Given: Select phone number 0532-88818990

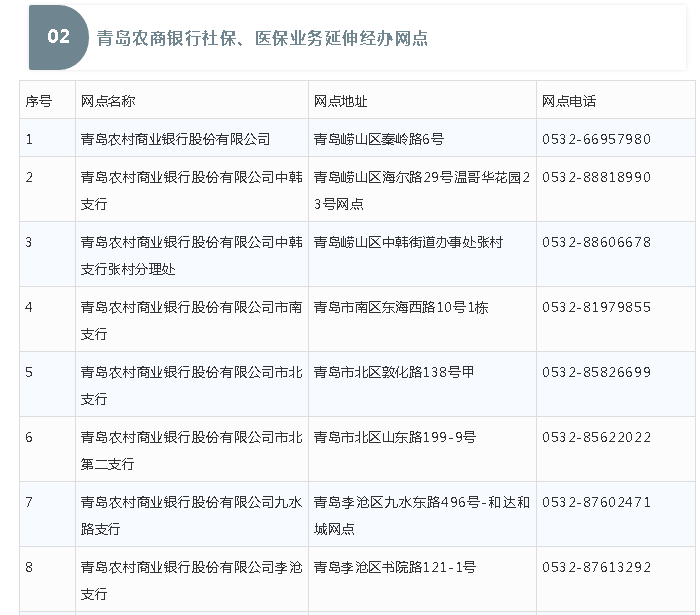Looking at the screenshot, I should click(x=596, y=177).
